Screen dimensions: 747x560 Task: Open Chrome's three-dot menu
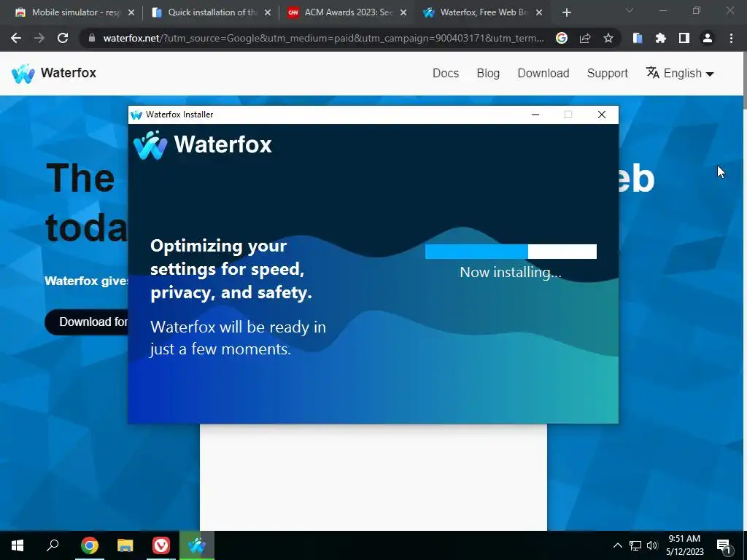tap(731, 38)
